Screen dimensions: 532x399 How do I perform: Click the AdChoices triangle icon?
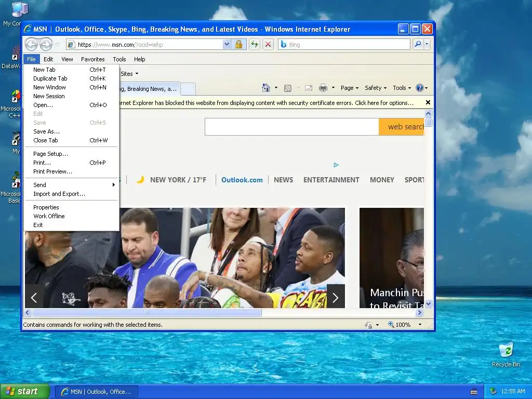click(x=336, y=165)
